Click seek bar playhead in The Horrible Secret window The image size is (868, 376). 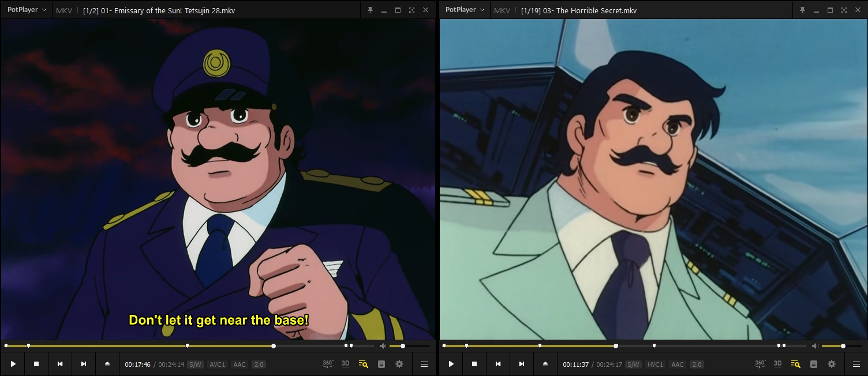pyautogui.click(x=616, y=346)
